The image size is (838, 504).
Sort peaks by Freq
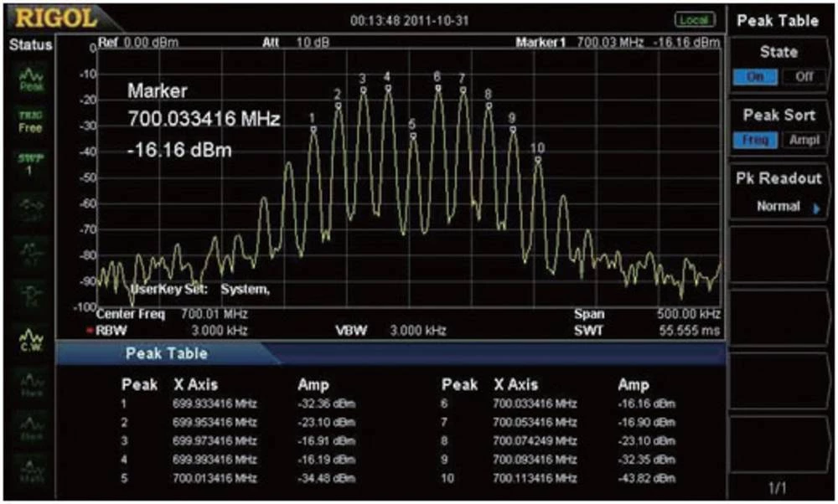[756, 140]
